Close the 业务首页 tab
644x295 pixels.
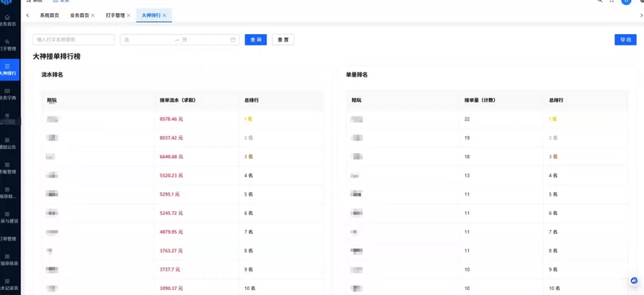click(x=93, y=15)
